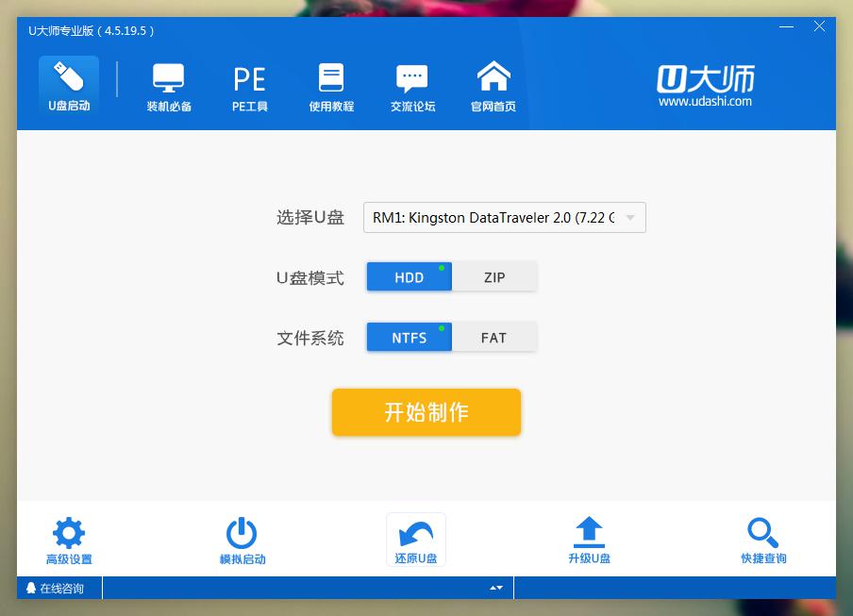Screen dimensions: 853x616
Task: Open 高级设置 advanced settings
Action: pyautogui.click(x=69, y=539)
